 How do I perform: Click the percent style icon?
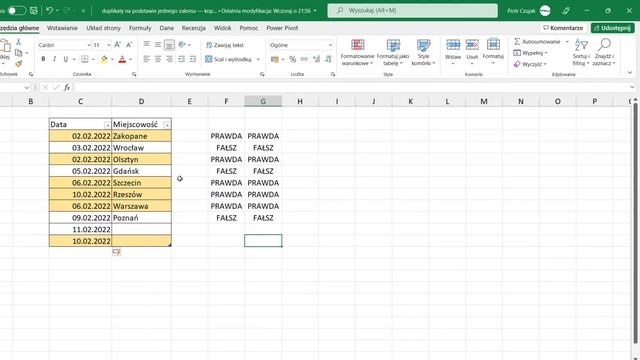point(292,59)
